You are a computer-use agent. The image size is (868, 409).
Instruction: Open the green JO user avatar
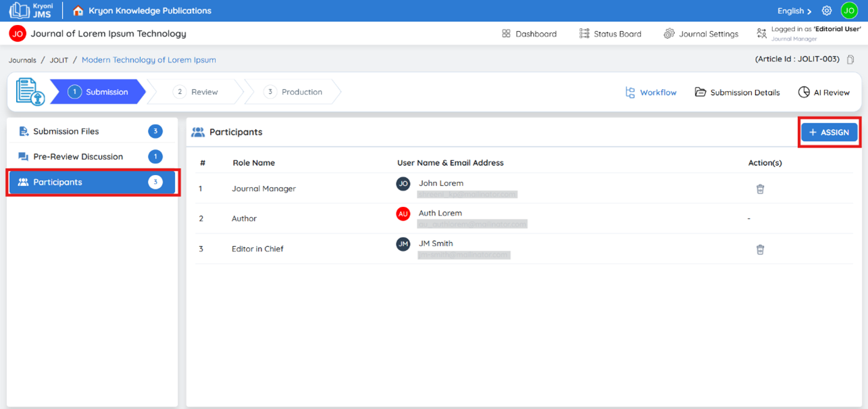(849, 10)
